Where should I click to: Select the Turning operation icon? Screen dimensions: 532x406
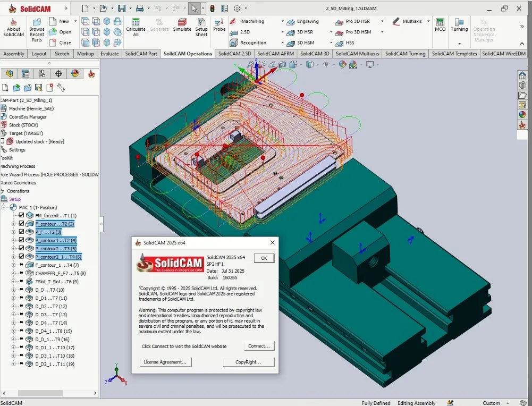[x=459, y=25]
